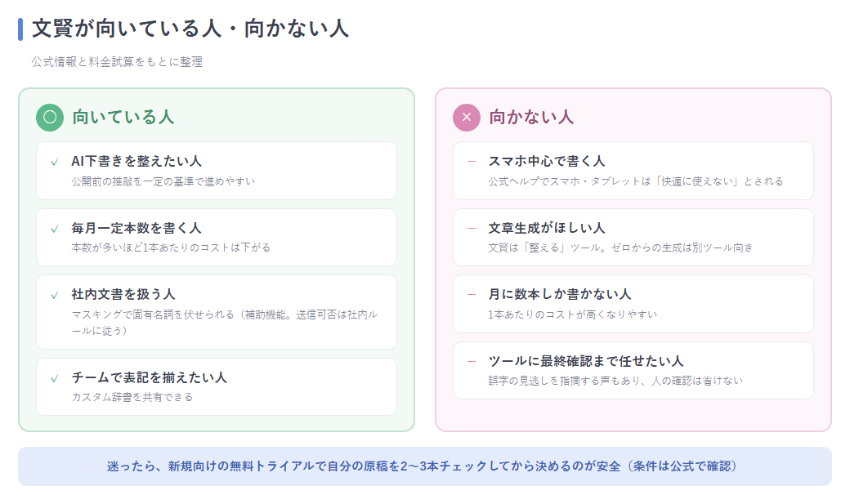
Task: Select the title チームで表記を揃えたい人
Action: point(149,377)
